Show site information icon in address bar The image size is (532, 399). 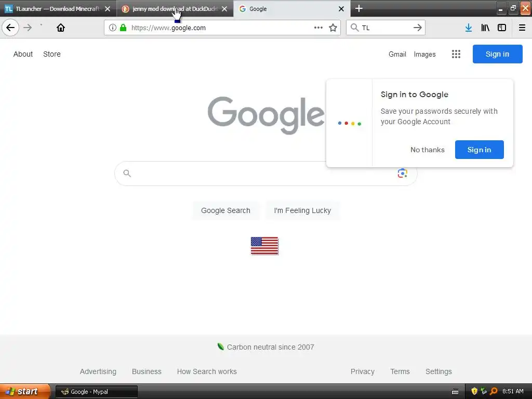[x=113, y=28]
